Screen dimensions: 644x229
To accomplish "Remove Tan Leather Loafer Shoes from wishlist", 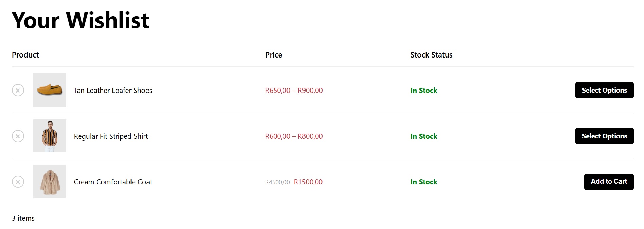I will [18, 90].
